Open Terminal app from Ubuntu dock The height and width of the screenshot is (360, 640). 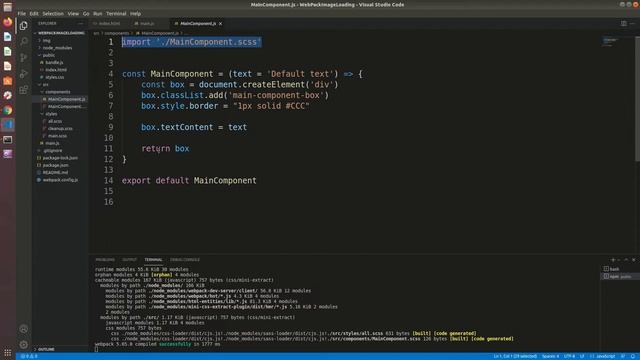pyautogui.click(x=8, y=140)
